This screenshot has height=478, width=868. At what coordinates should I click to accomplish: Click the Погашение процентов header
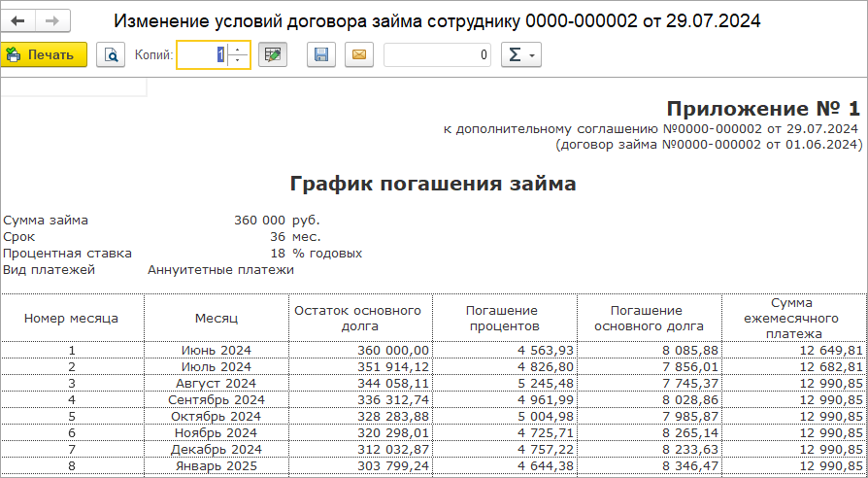click(x=505, y=318)
